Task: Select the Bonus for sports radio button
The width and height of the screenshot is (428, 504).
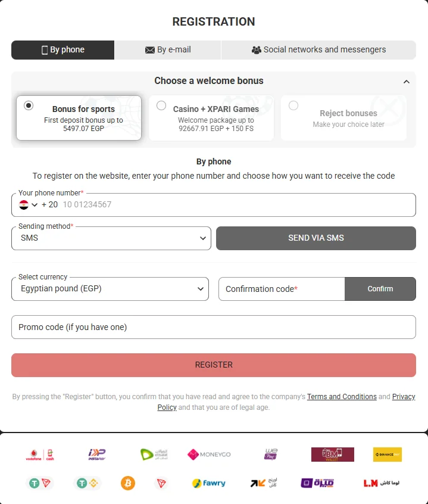Action: 29,105
